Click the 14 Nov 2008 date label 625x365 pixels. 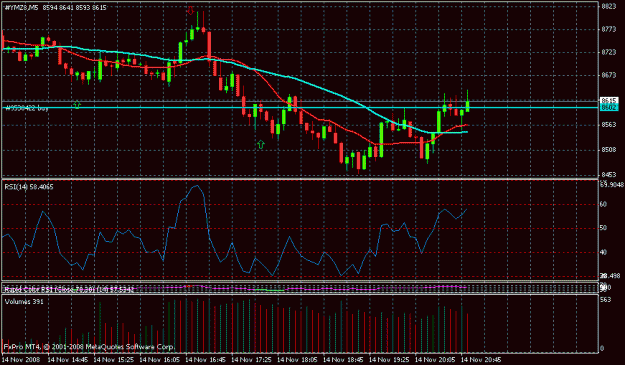pyautogui.click(x=22, y=359)
